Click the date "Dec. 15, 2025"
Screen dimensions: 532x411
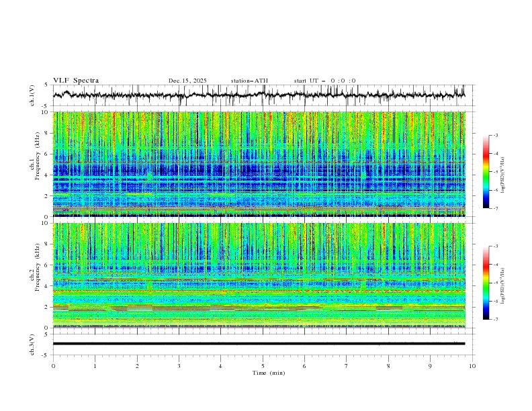[187, 81]
